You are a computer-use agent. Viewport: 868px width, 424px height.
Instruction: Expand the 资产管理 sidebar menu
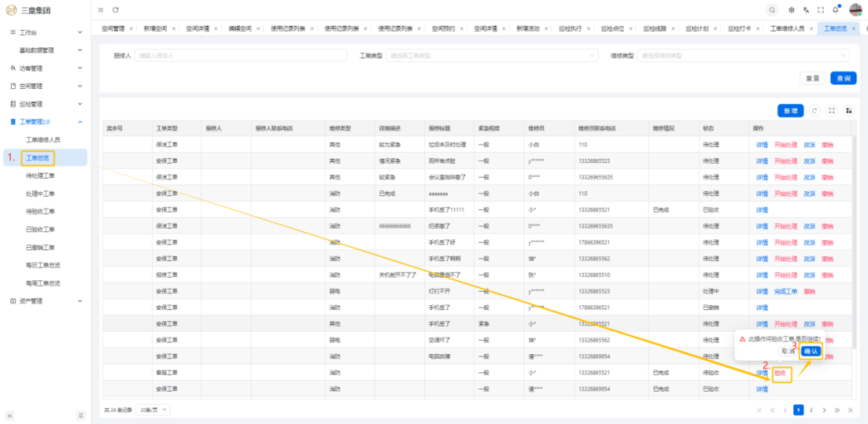coord(45,301)
